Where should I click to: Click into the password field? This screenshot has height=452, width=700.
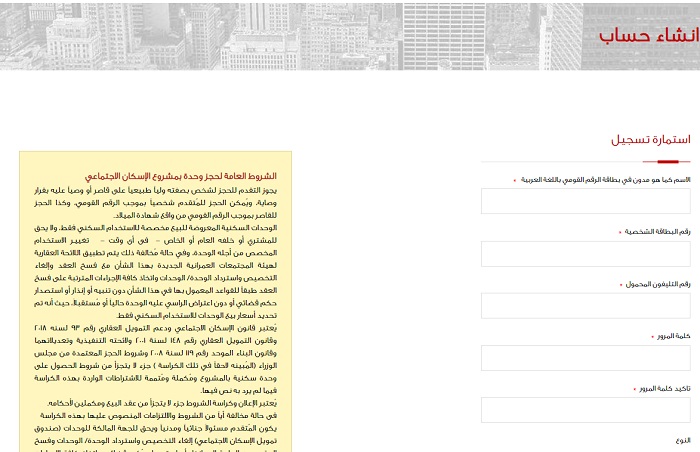pyautogui.click(x=585, y=358)
